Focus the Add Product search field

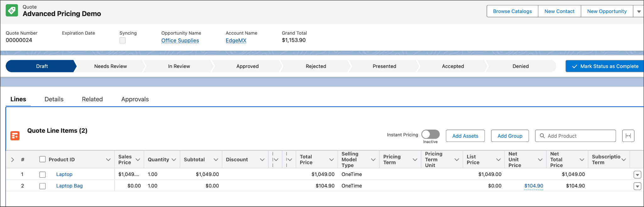tap(575, 136)
